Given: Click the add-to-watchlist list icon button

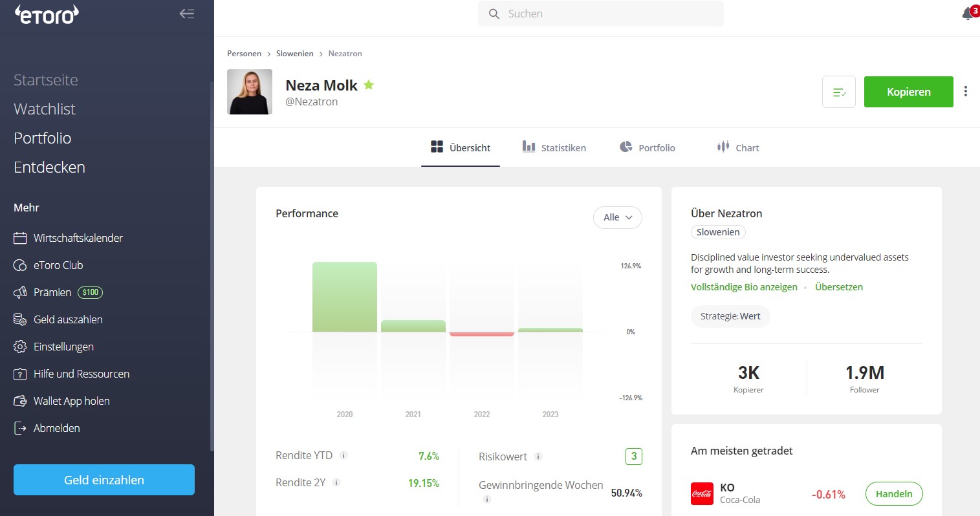Looking at the screenshot, I should [x=839, y=92].
